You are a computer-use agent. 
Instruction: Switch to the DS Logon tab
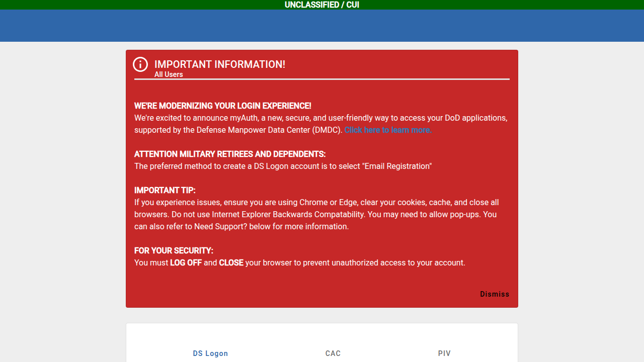tap(210, 353)
